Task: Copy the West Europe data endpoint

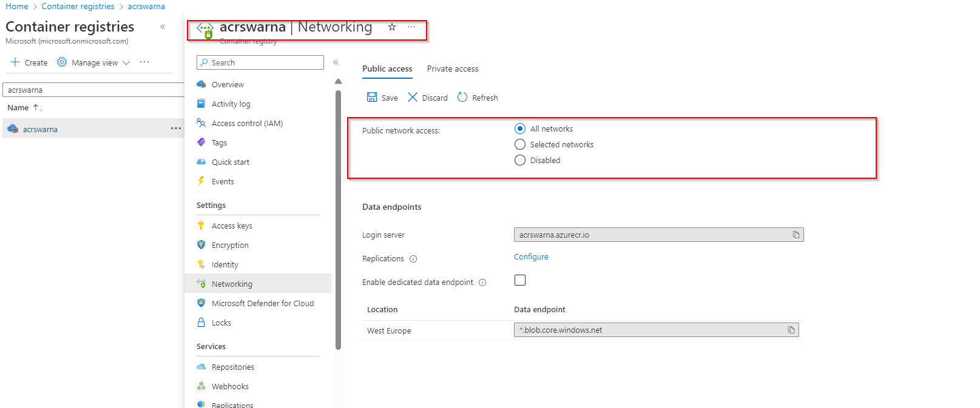Action: click(x=791, y=330)
